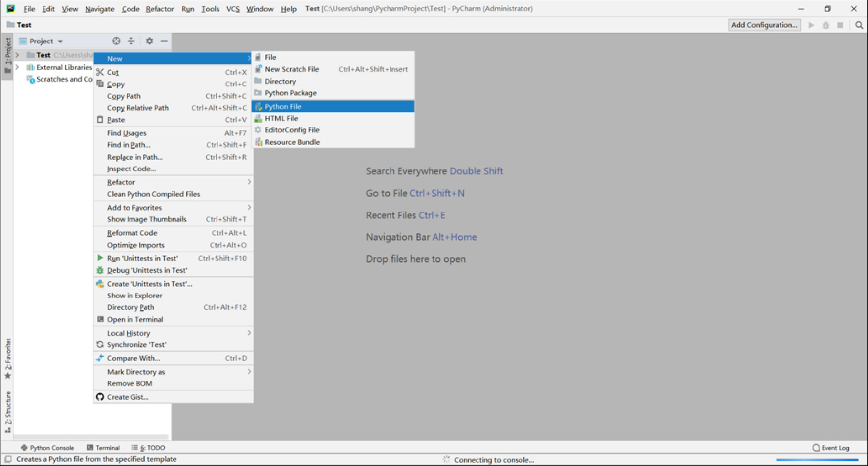Screen dimensions: 868x466
Task: Open the Terminal tool window
Action: click(103, 448)
